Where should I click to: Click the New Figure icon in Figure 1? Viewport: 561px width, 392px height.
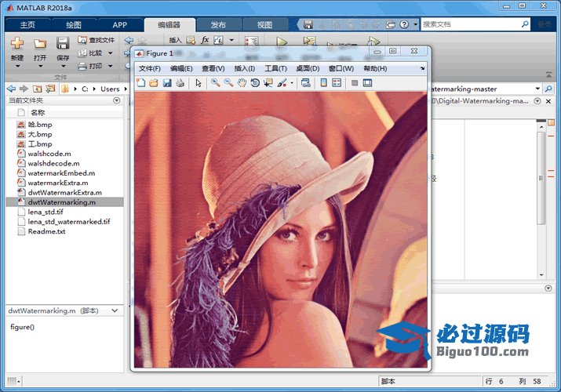coord(141,83)
